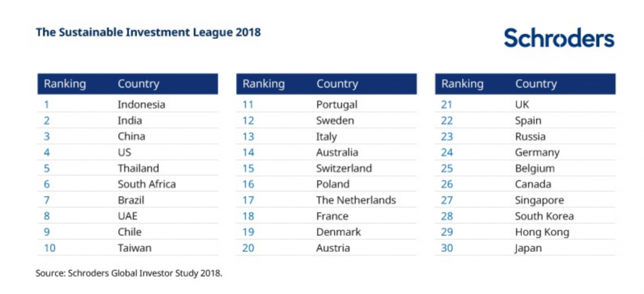644x294 pixels.
Task: Click the UK country entry
Action: pos(523,104)
